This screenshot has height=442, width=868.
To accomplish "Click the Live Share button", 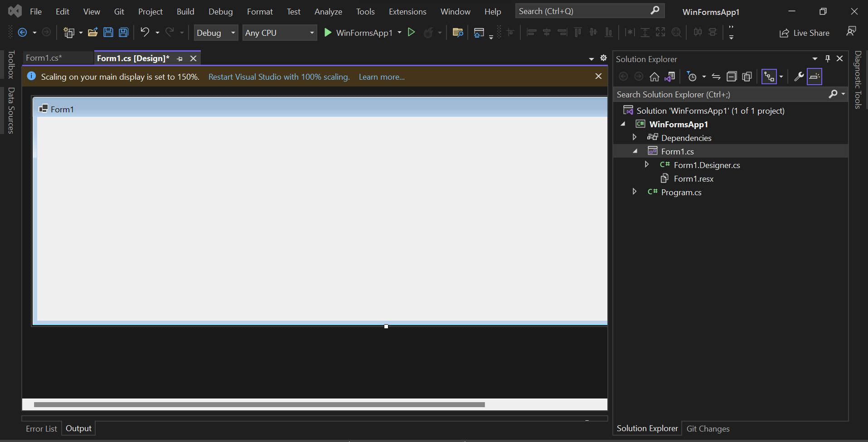I will click(x=805, y=33).
